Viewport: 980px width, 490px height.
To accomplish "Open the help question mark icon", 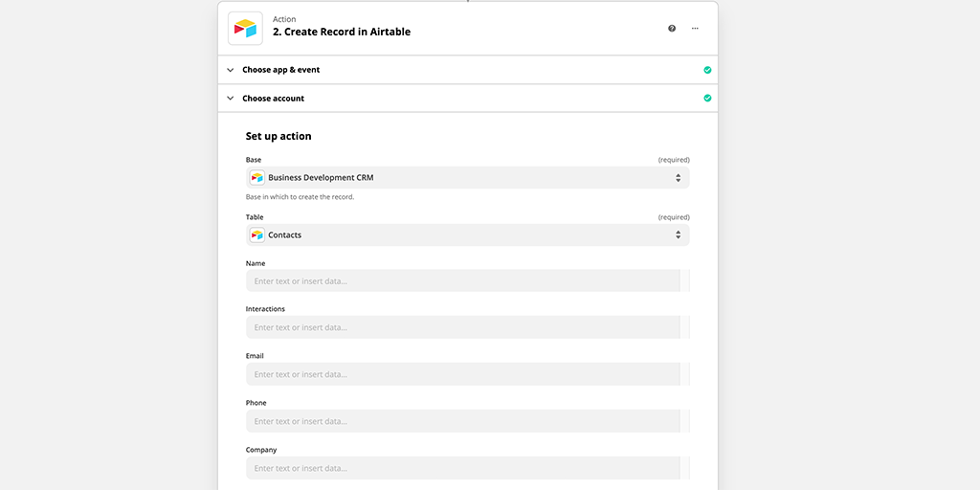I will coord(672,28).
